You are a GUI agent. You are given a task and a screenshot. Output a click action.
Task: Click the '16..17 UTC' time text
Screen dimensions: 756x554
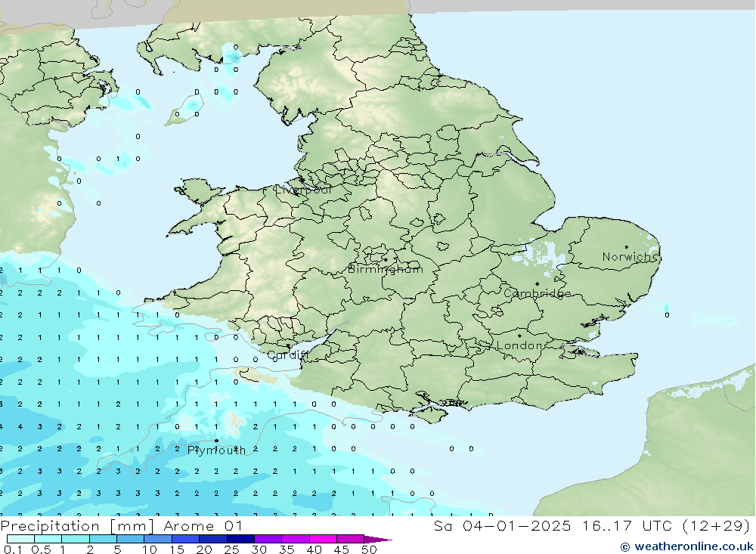626,526
